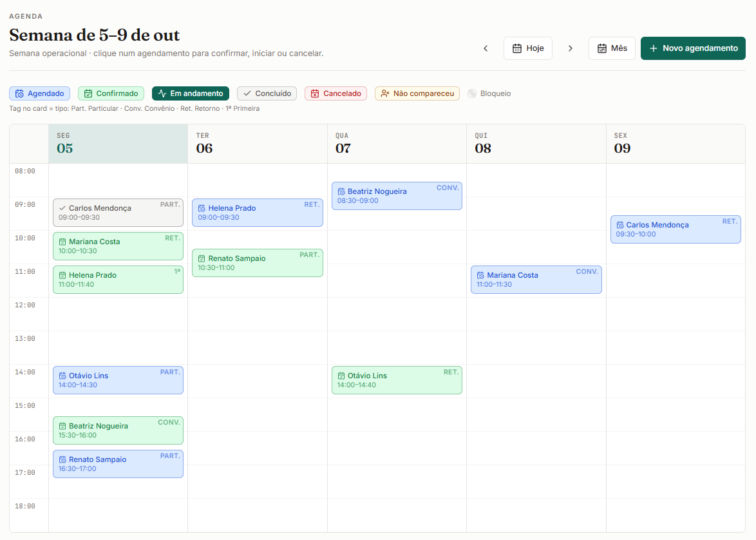Click the checkmark icon on Concluído chip

(247, 93)
